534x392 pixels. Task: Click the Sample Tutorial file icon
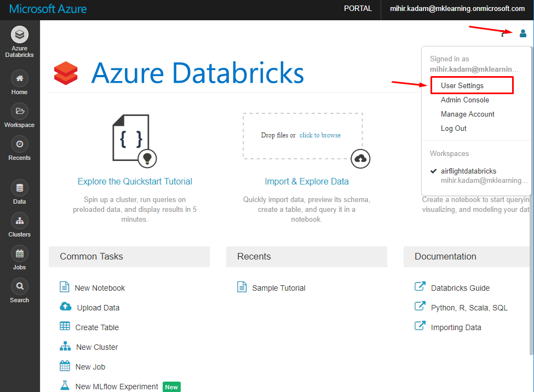click(x=242, y=287)
